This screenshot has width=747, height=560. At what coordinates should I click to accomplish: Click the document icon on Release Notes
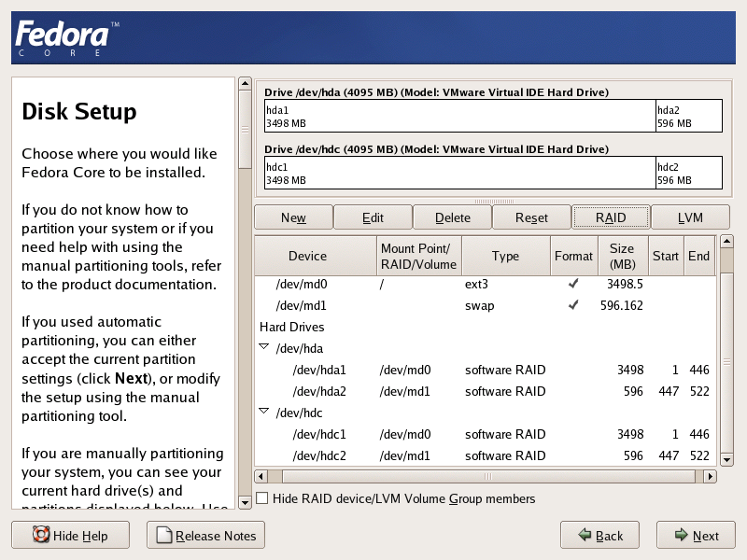pyautogui.click(x=164, y=535)
